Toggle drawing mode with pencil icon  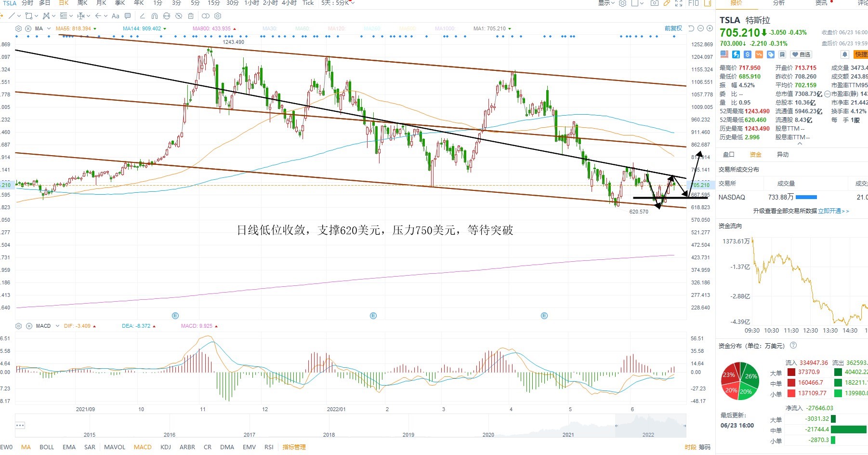(667, 3)
